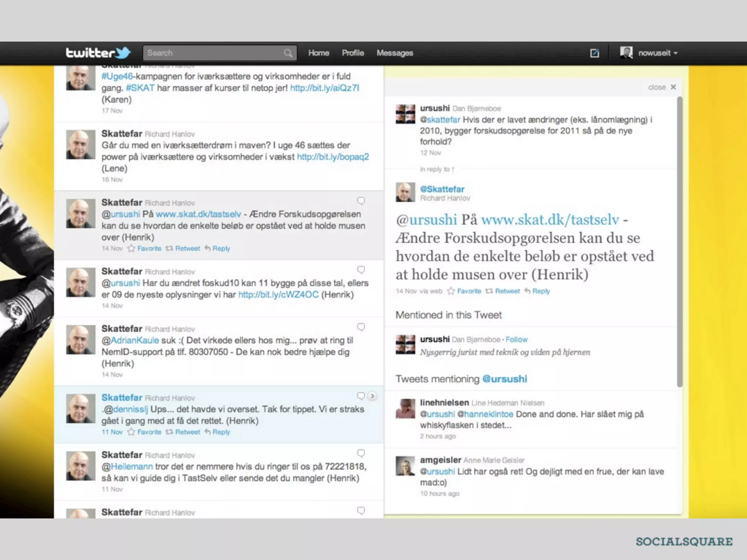Expand the 'in reply to' conversation link
747x560 pixels.
(x=437, y=170)
